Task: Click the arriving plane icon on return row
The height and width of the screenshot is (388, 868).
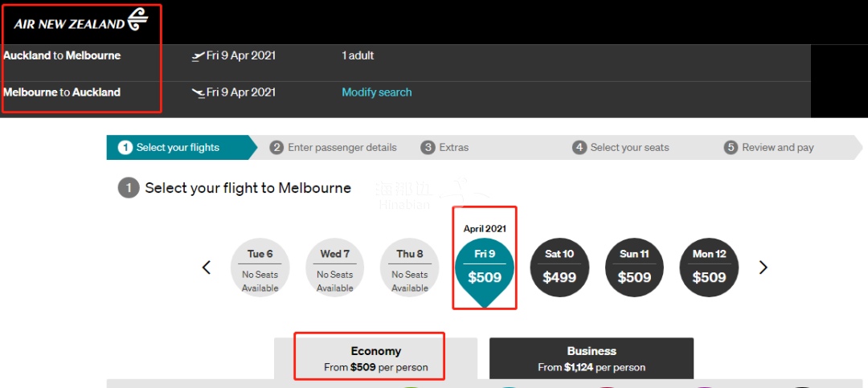Action: 198,93
